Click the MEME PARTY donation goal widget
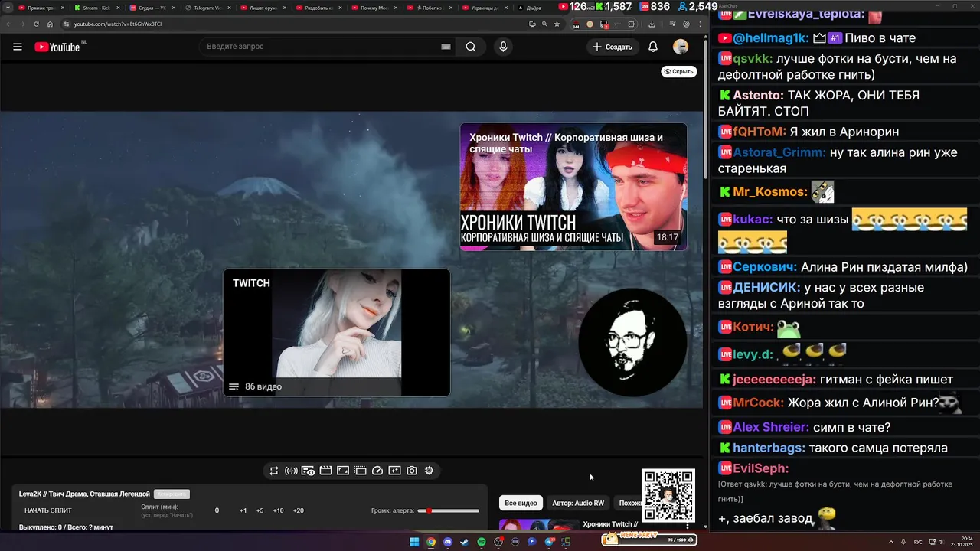The image size is (980, 551). pos(649,540)
